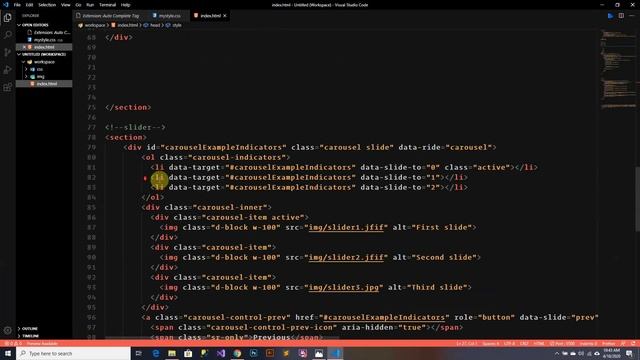
Task: Open Microsoft Store from taskbar
Action: tap(188, 353)
